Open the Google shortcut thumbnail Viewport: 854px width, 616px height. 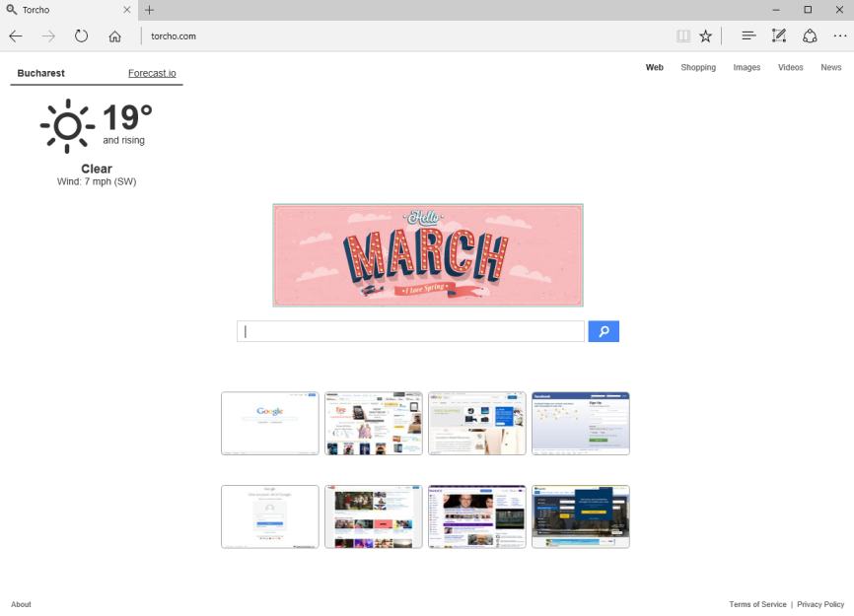click(270, 424)
